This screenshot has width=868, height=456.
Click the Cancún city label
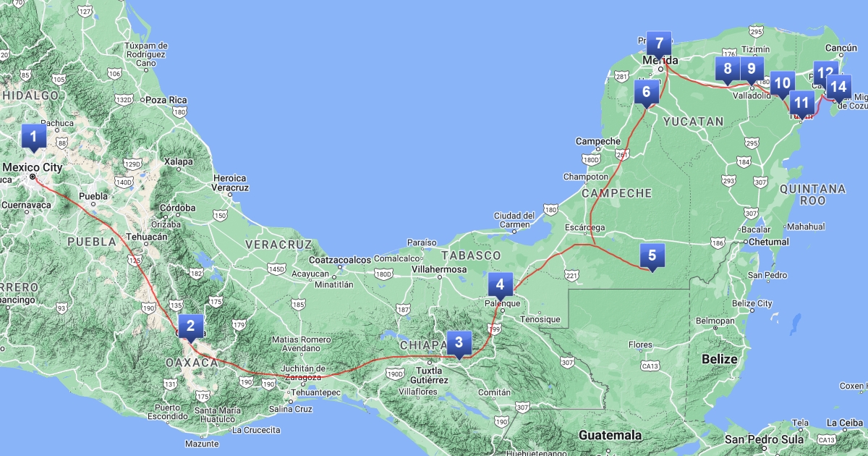[841, 48]
